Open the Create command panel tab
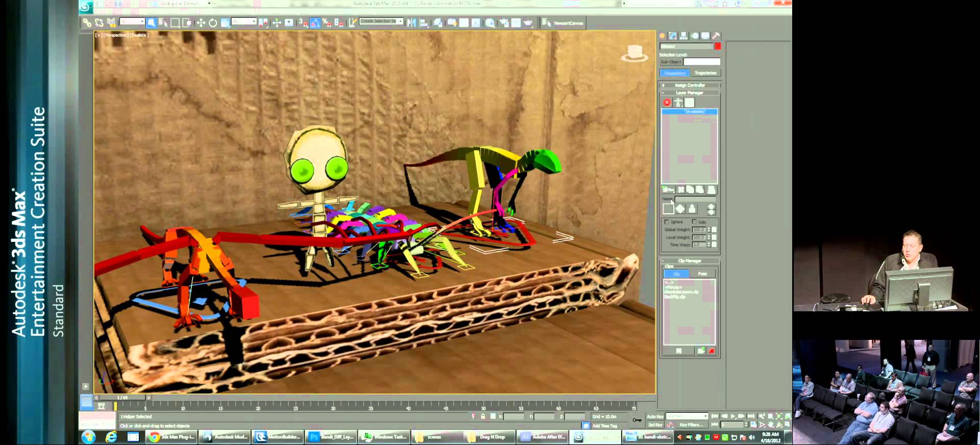Image resolution: width=980 pixels, height=445 pixels. click(663, 36)
